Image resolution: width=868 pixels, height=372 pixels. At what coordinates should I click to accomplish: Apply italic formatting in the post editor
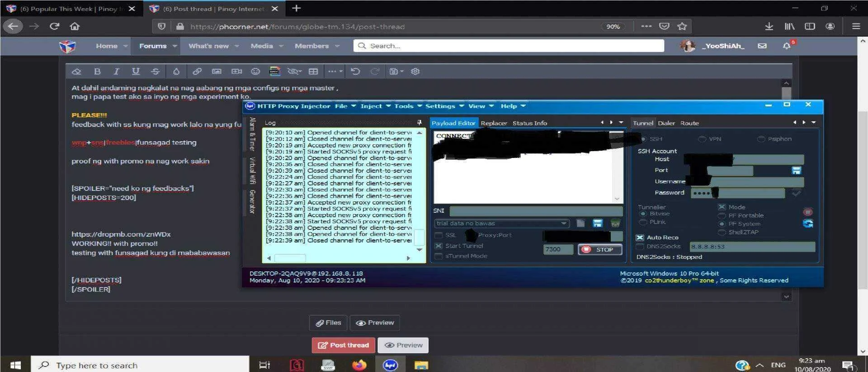click(x=116, y=72)
